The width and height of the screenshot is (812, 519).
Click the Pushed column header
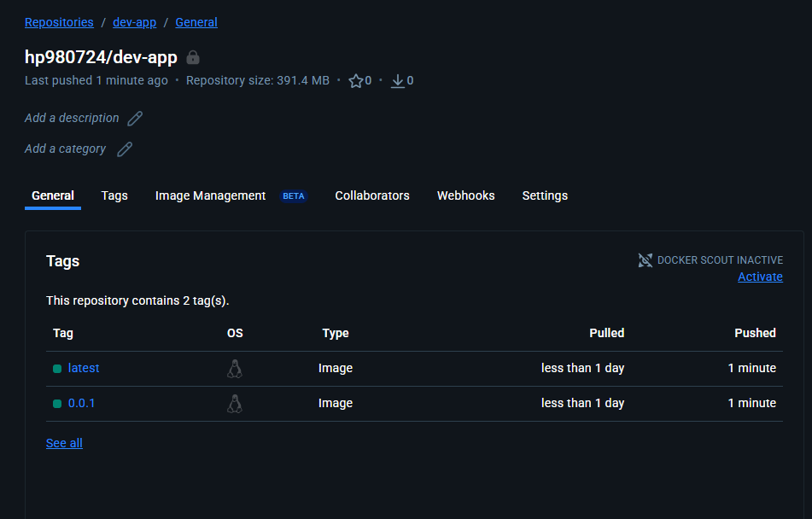(755, 333)
